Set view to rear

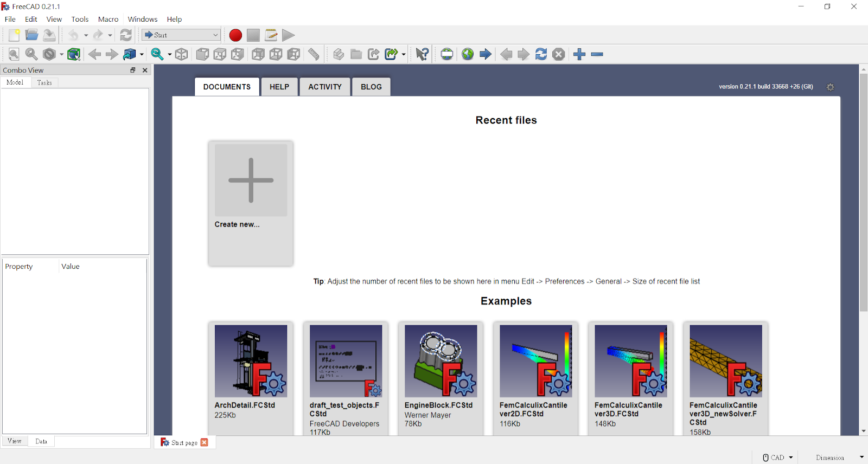(258, 54)
